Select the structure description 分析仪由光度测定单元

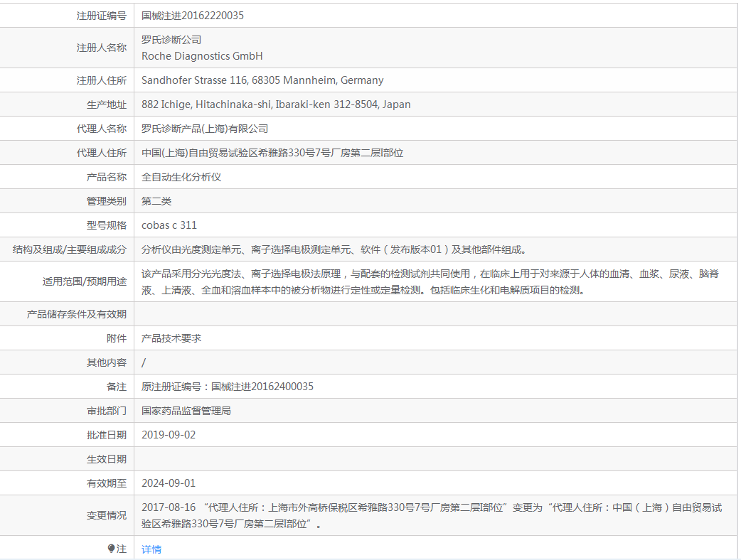[334, 249]
